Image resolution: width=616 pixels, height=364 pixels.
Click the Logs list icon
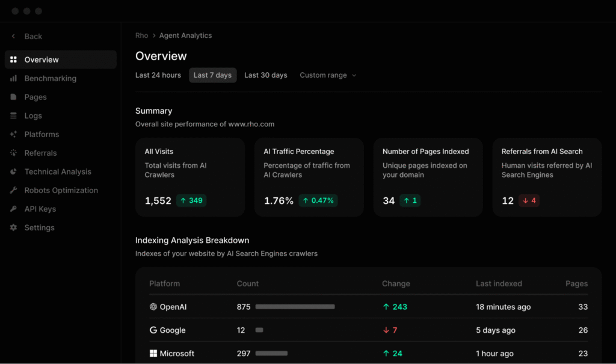coord(13,116)
